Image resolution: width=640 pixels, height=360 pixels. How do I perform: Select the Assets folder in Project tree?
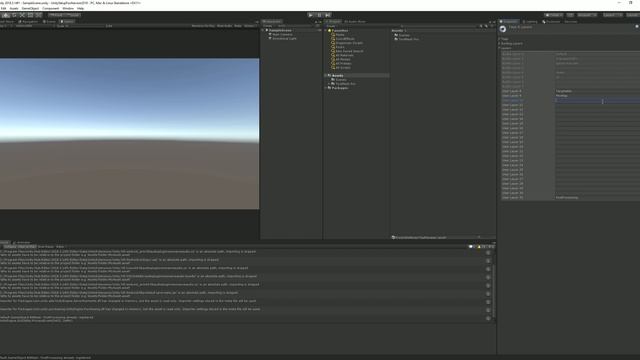point(337,76)
